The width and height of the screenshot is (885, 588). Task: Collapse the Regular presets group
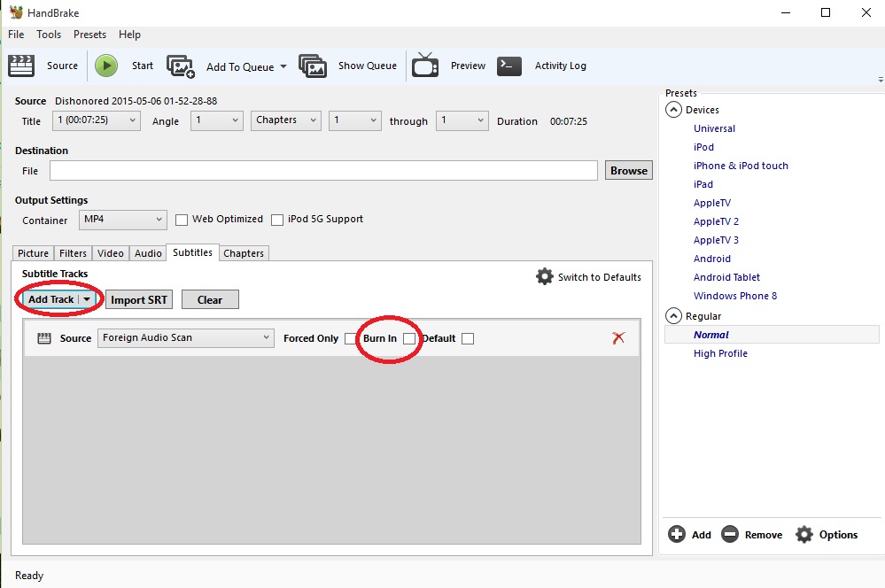[673, 315]
